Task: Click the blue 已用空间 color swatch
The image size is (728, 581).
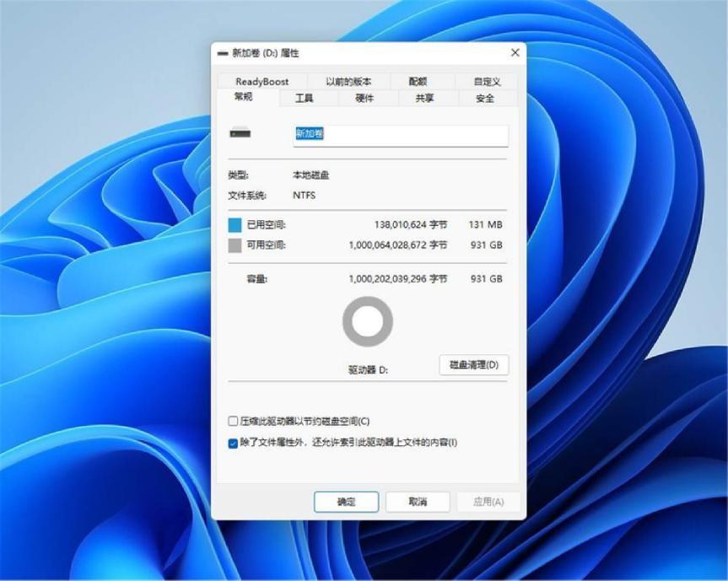Action: (x=235, y=225)
